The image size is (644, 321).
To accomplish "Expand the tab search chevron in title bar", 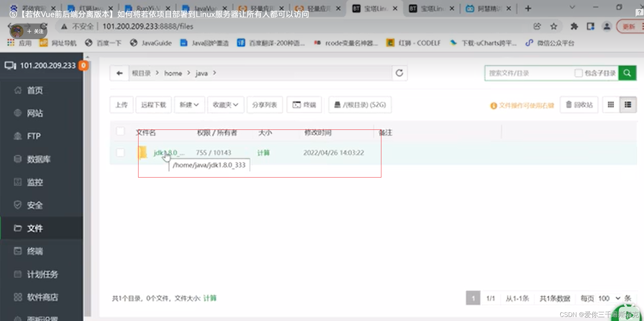I will click(x=572, y=7).
